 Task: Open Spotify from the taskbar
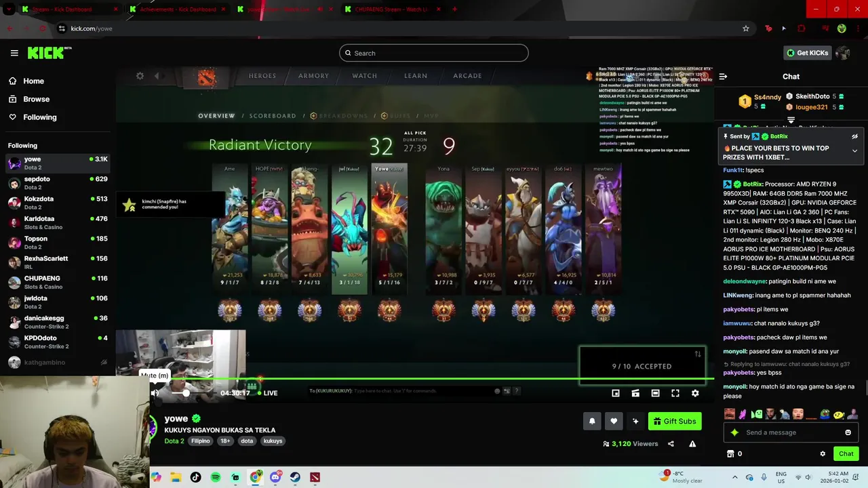point(216,477)
